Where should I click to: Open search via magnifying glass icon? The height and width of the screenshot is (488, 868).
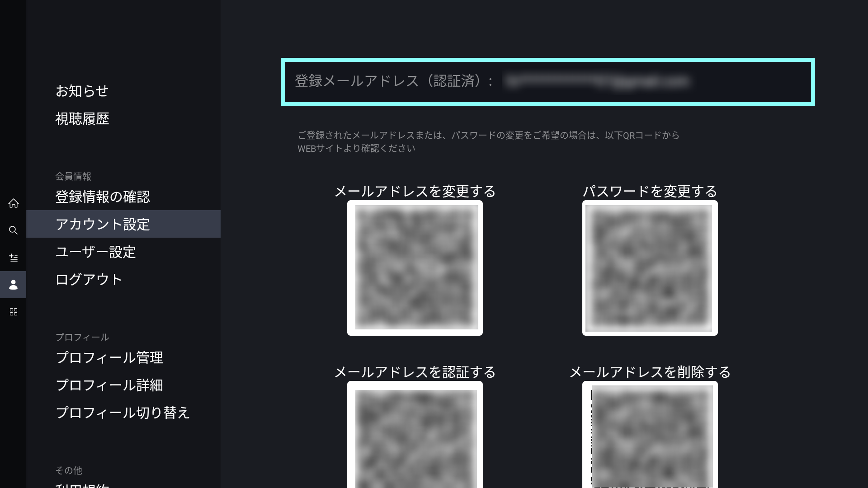click(13, 230)
